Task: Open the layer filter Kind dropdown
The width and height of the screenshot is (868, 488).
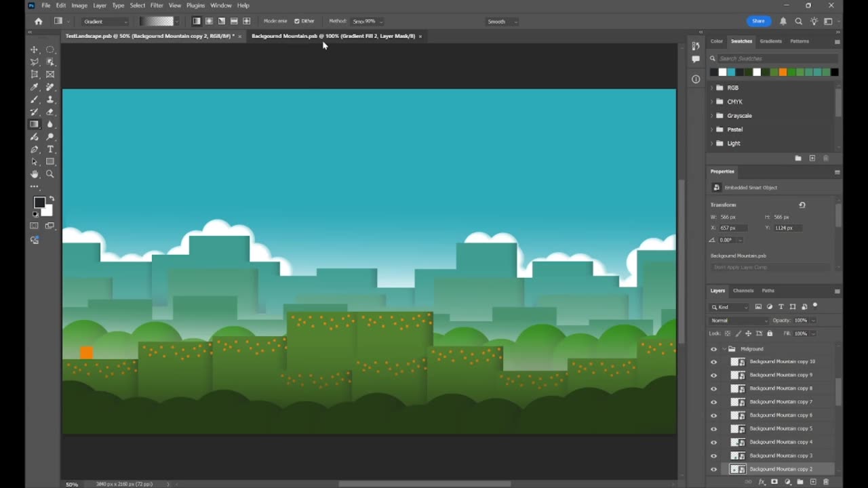Action: click(x=730, y=307)
